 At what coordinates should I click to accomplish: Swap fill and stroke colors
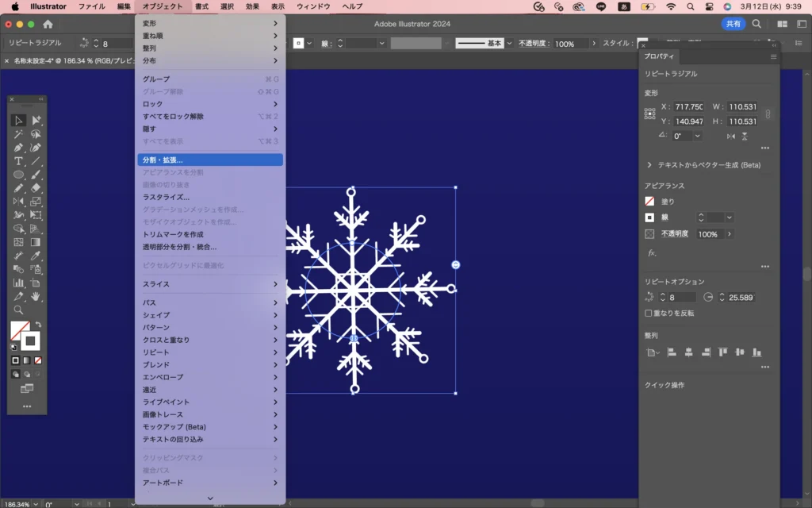[37, 325]
